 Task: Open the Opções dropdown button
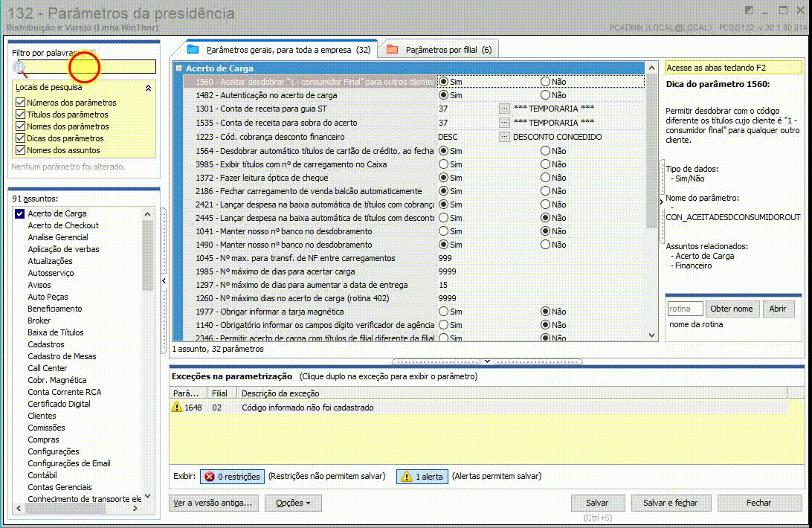[x=293, y=503]
